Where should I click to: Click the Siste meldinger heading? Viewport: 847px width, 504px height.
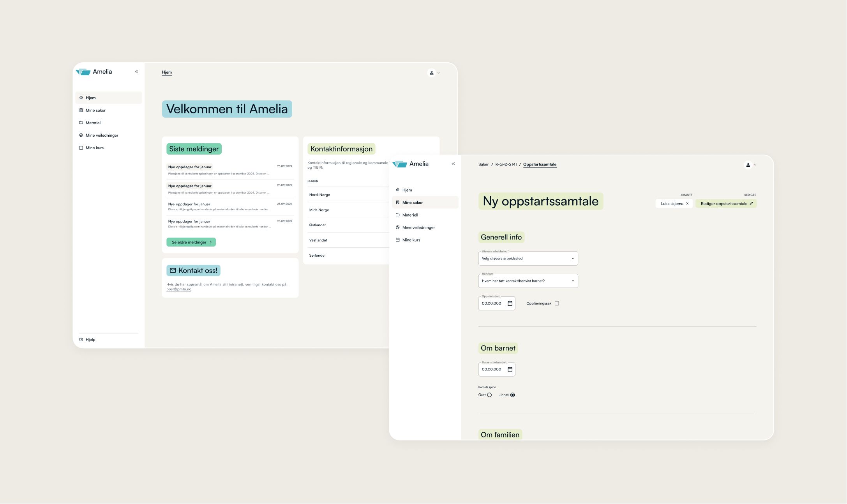click(x=194, y=149)
